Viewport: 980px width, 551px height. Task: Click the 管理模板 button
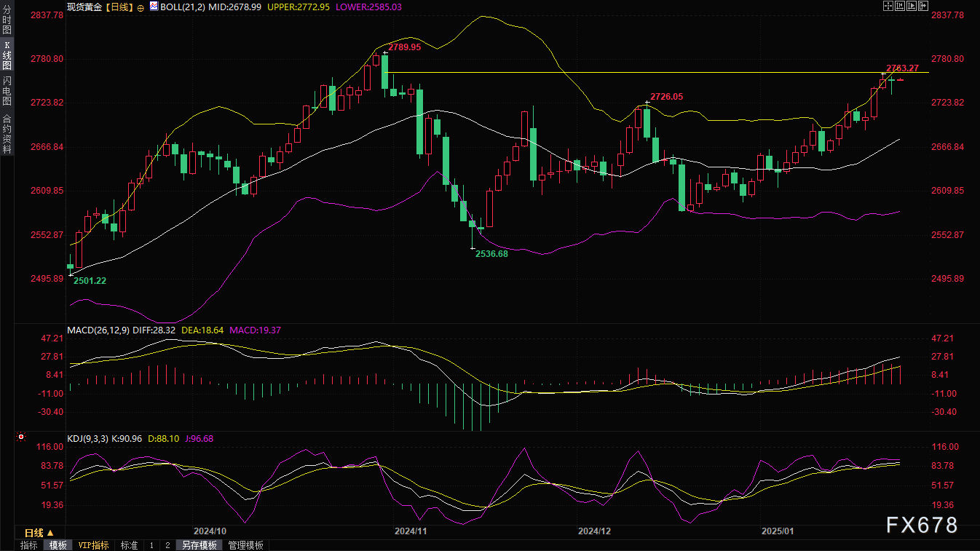click(245, 545)
